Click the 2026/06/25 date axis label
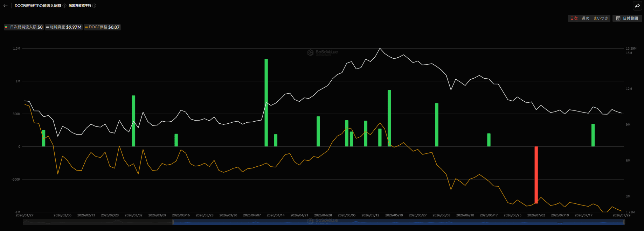The width and height of the screenshot is (644, 231). pyautogui.click(x=512, y=215)
